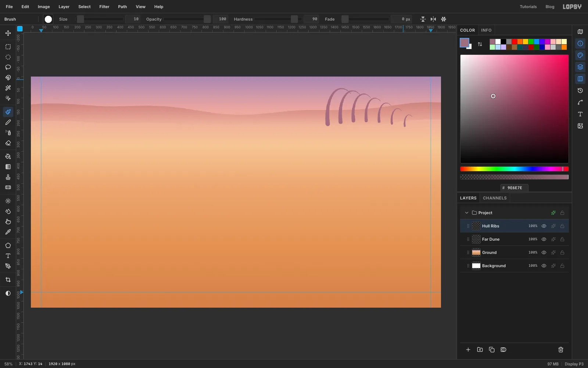Screen dimensions: 588x368
Task: Open the Blog link
Action: (x=550, y=7)
